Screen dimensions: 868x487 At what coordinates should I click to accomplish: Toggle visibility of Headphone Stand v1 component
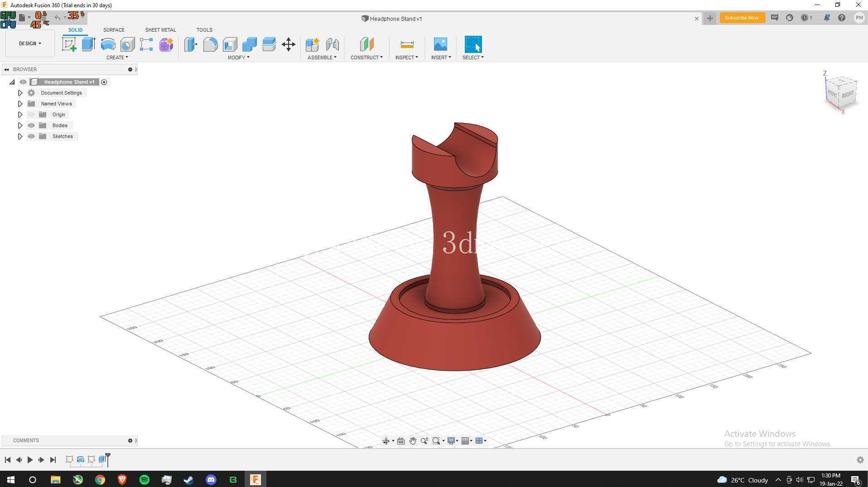[23, 82]
